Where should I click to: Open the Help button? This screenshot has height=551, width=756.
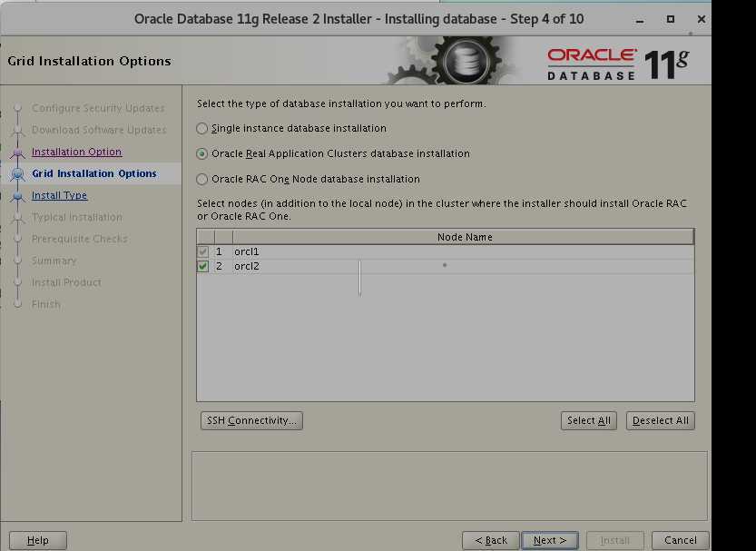coord(38,540)
